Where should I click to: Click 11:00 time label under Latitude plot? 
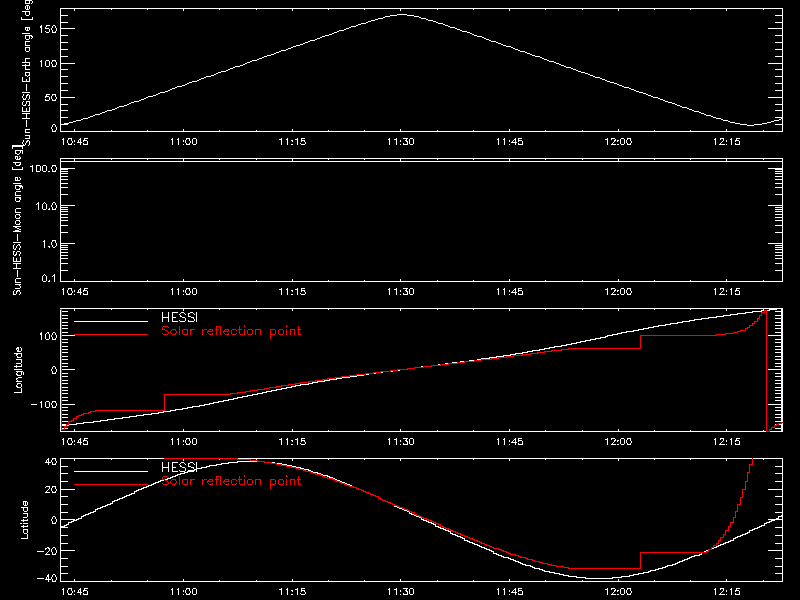pos(183,592)
